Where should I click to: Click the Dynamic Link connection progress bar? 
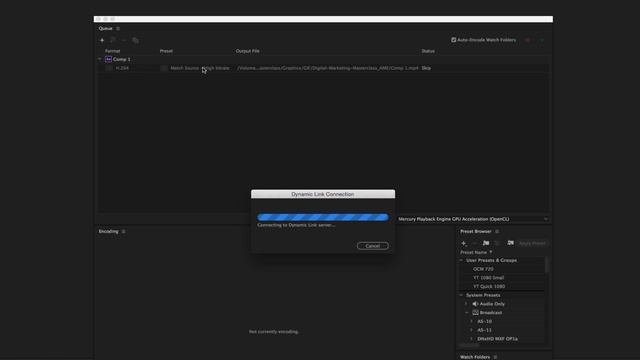pos(323,218)
